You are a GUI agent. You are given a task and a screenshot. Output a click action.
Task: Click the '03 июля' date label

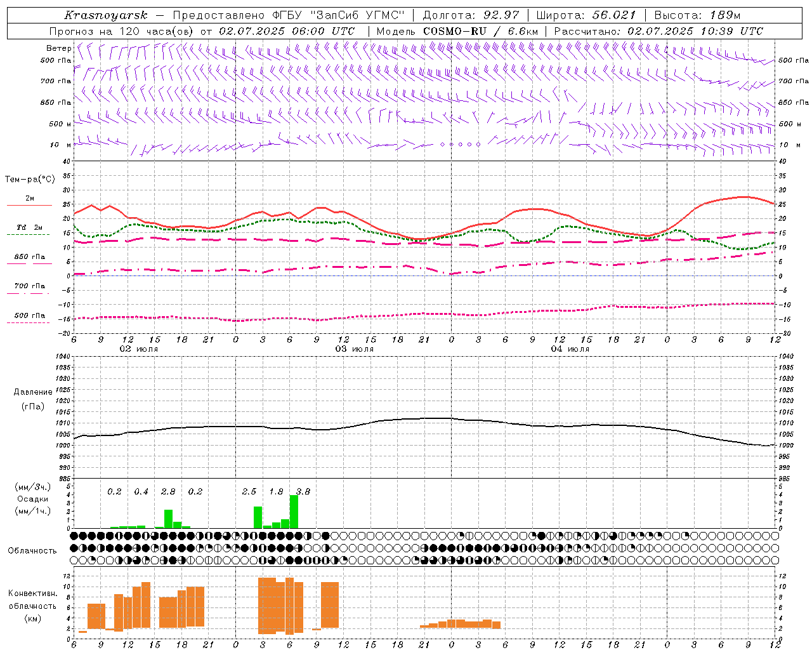click(x=355, y=349)
